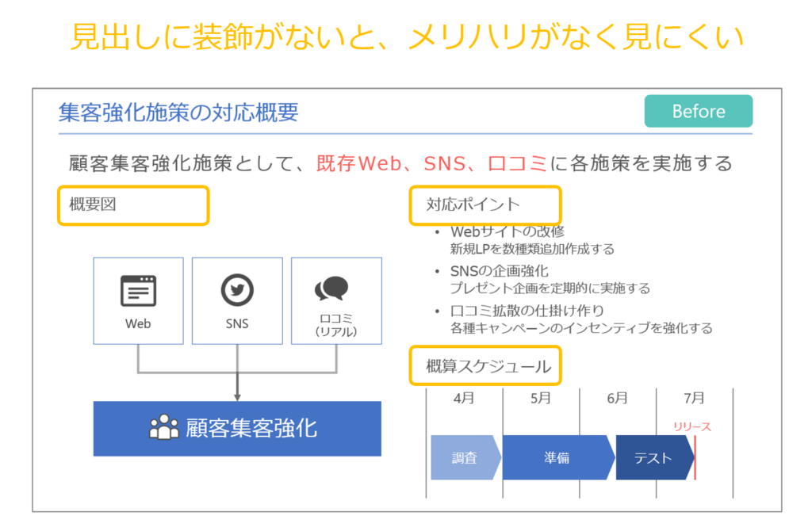Open the SNS square panel
Screen dimensions: 812x531
[237, 300]
